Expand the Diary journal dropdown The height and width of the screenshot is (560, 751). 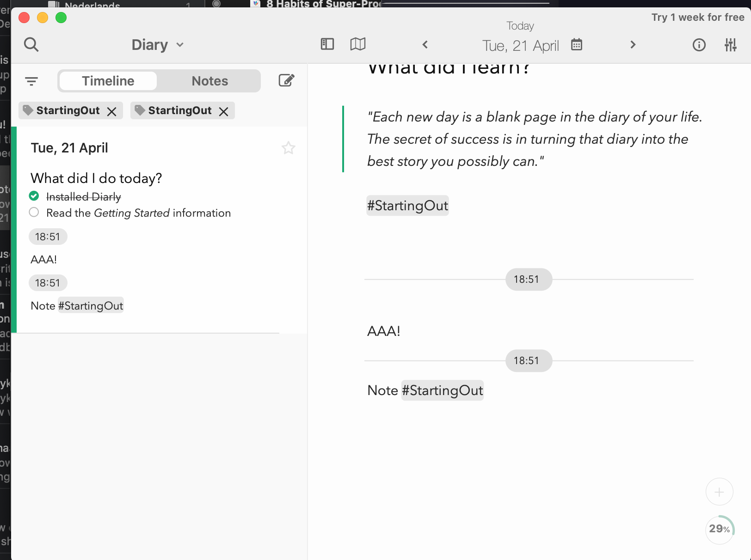point(158,45)
